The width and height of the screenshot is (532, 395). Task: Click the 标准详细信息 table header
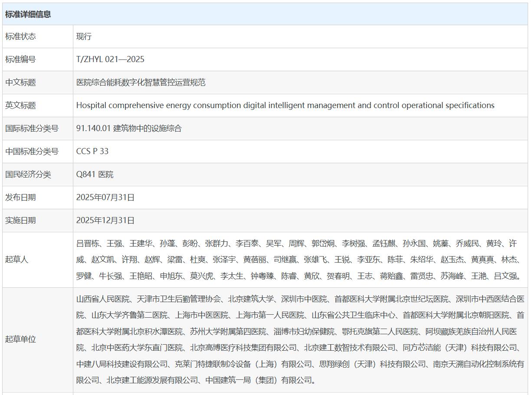28,14
